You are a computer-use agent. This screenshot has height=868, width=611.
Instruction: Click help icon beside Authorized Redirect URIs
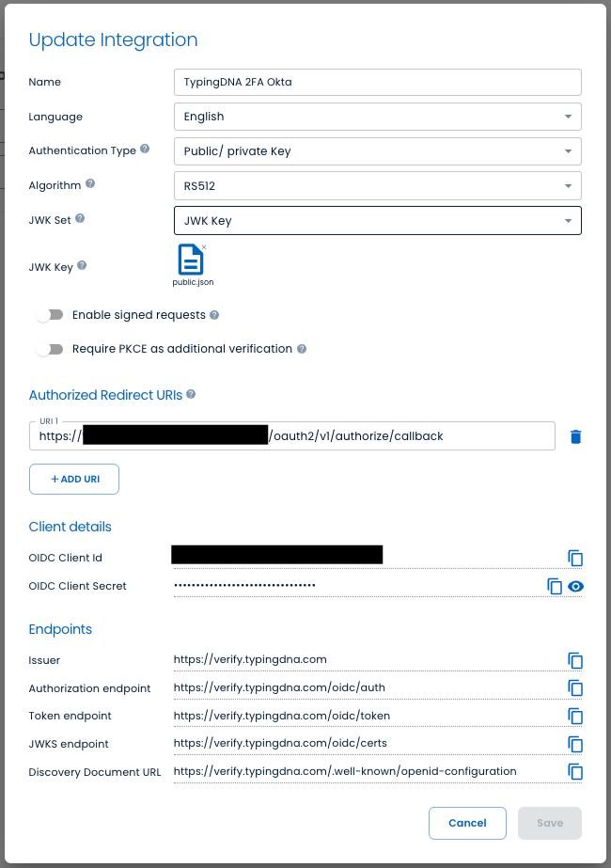(x=191, y=394)
